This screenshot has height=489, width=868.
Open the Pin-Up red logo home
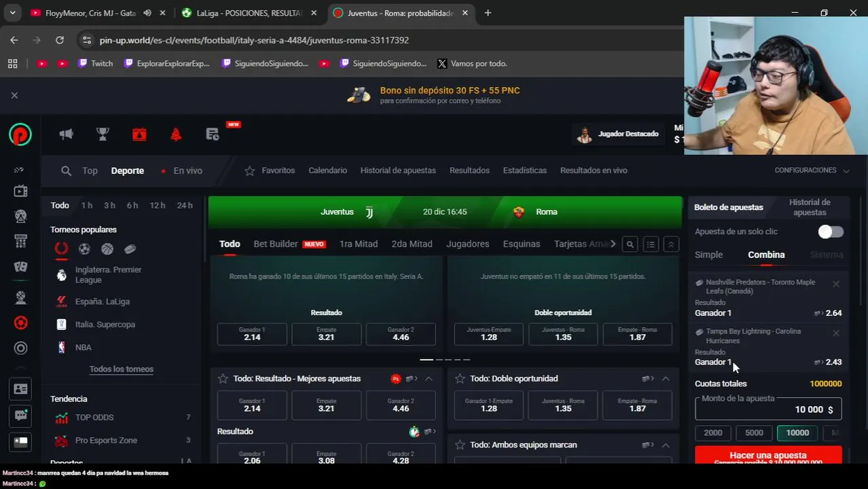[x=20, y=134]
